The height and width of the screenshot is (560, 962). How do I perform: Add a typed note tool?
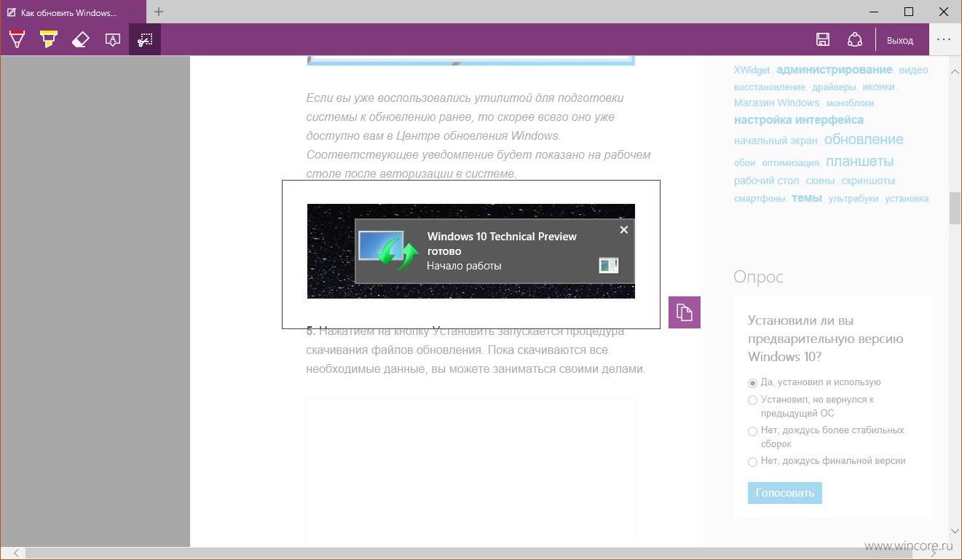(113, 39)
